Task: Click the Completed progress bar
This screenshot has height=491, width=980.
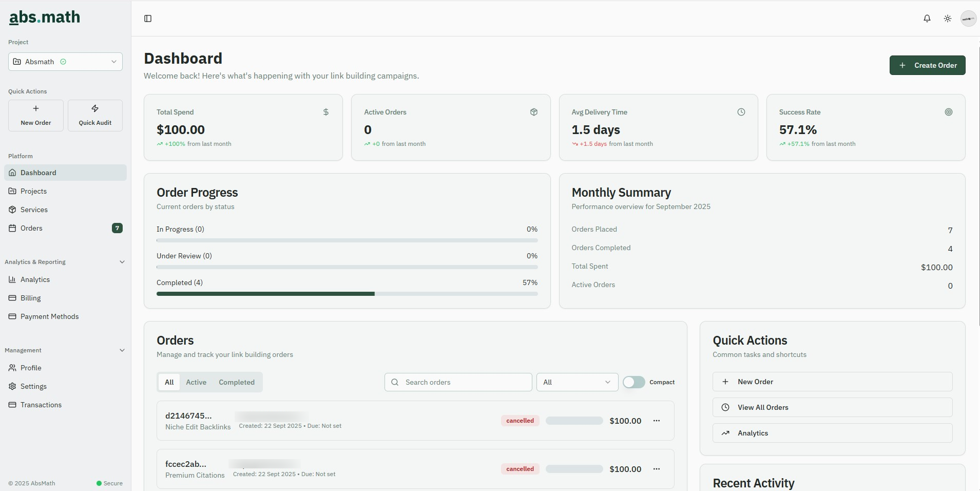Action: coord(347,294)
